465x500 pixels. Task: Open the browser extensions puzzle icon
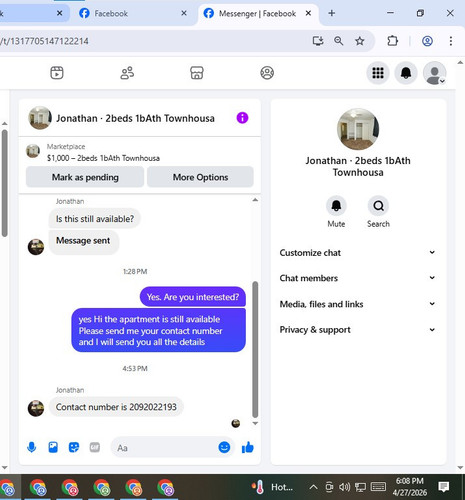coord(392,41)
